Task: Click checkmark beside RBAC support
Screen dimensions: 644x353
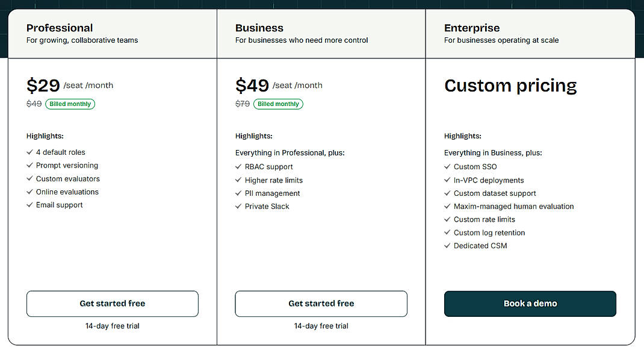Action: point(238,166)
